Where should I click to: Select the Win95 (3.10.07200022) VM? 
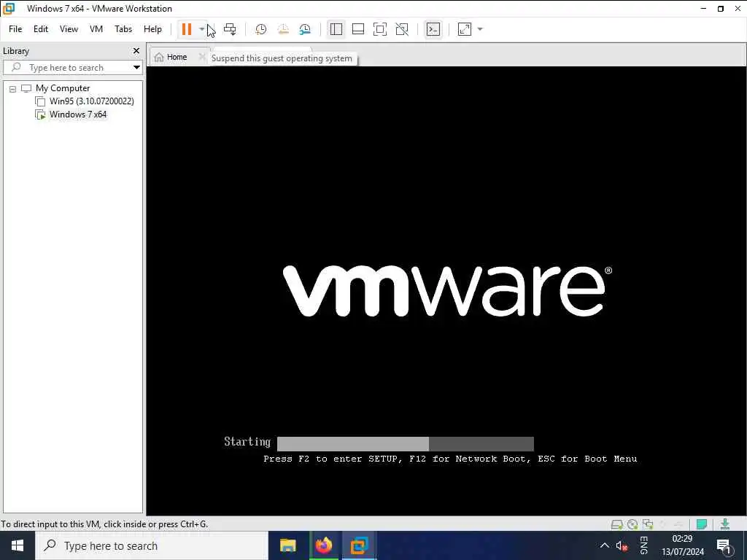[91, 101]
